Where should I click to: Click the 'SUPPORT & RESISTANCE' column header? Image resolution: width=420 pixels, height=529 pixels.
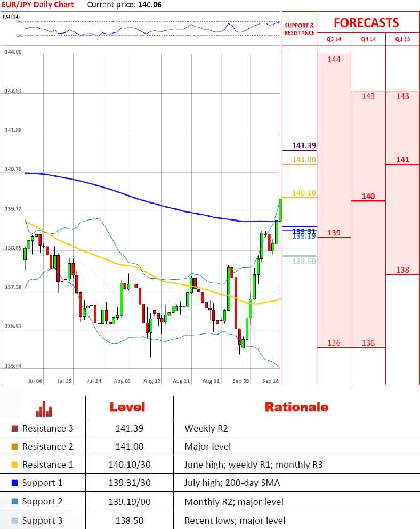point(300,29)
